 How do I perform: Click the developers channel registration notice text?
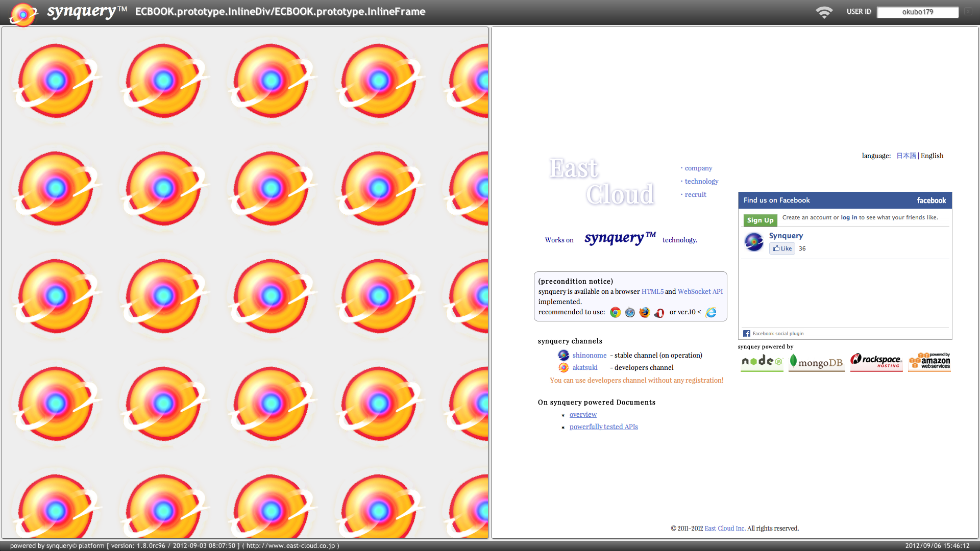click(636, 380)
